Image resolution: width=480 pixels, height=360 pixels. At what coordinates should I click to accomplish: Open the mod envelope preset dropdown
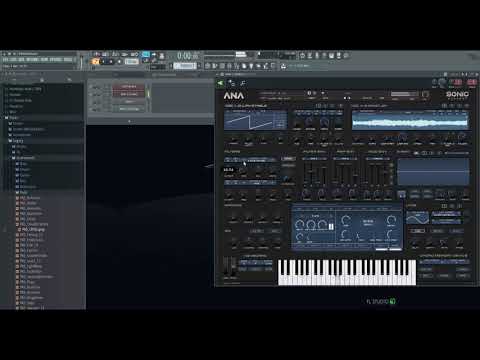click(x=377, y=159)
